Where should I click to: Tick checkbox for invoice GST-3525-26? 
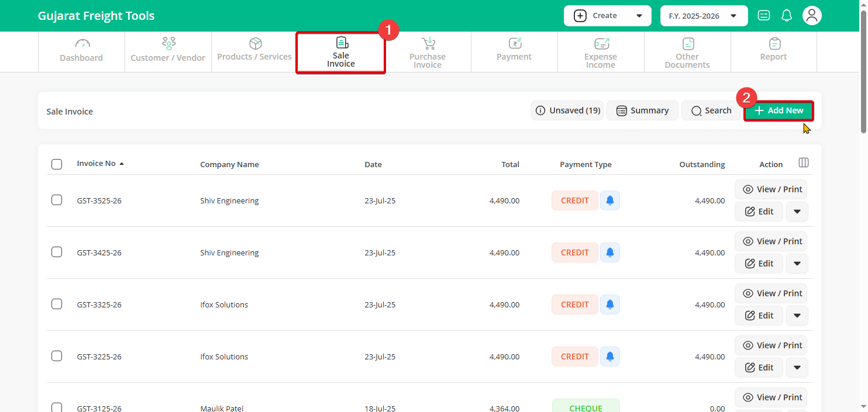click(x=57, y=200)
